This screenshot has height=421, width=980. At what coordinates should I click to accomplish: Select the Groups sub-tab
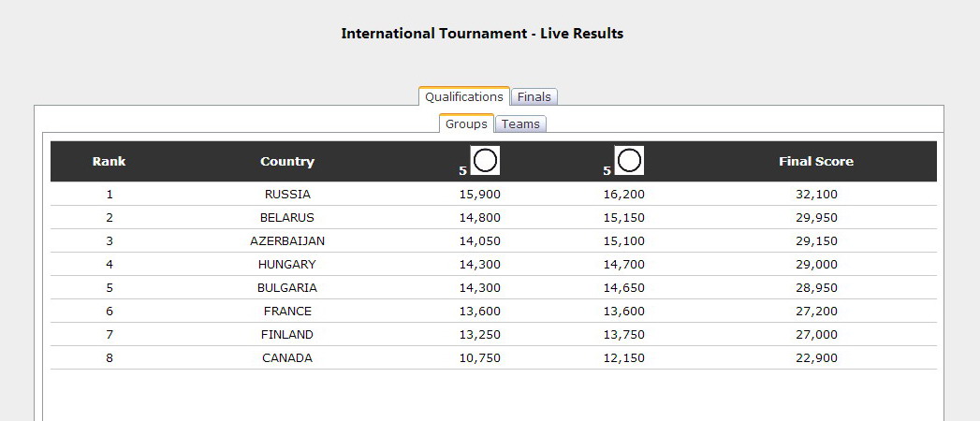coord(466,123)
